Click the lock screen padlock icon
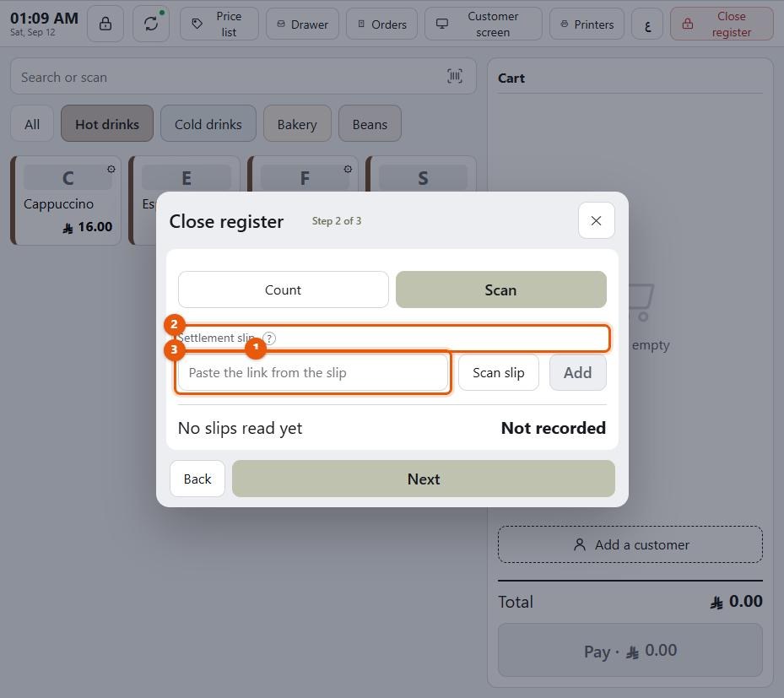Image resolution: width=784 pixels, height=698 pixels. click(105, 24)
